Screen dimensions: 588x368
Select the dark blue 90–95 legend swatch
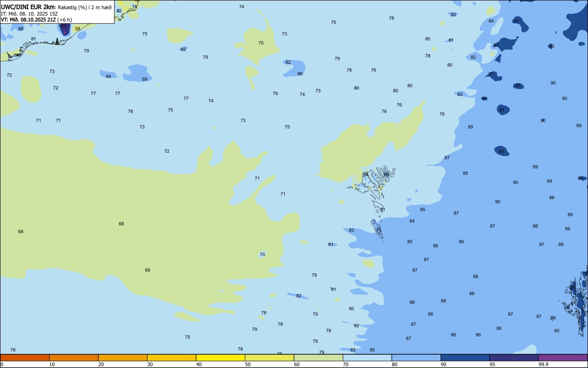pos(465,357)
